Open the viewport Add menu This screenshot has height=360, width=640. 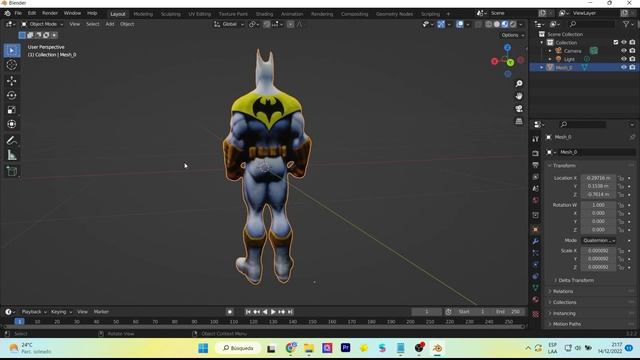(x=110, y=24)
